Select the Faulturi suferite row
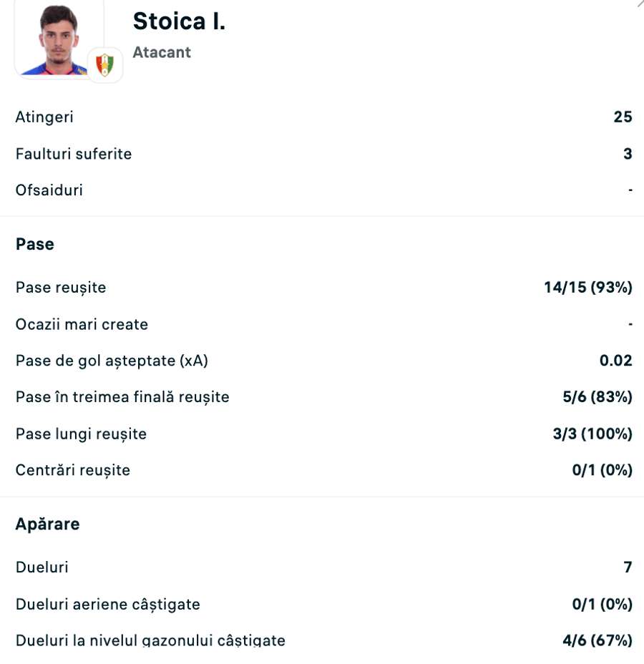The height and width of the screenshot is (664, 644). 74,153
